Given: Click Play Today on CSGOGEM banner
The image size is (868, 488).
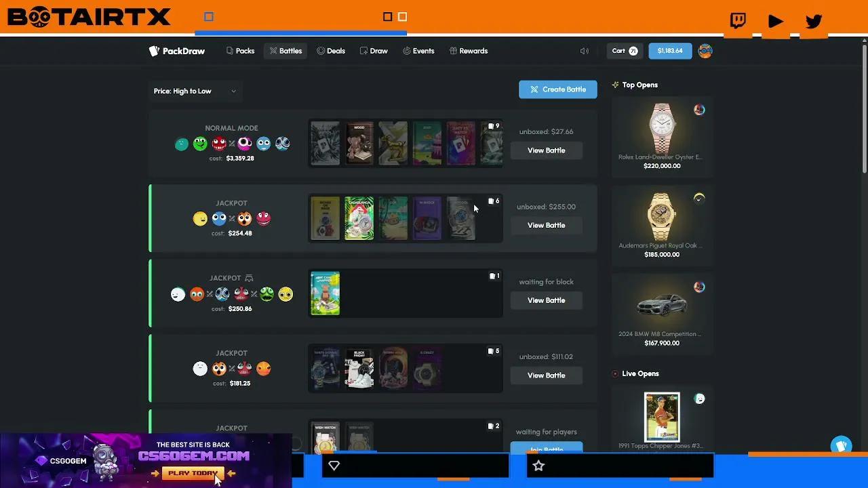Looking at the screenshot, I should point(193,473).
